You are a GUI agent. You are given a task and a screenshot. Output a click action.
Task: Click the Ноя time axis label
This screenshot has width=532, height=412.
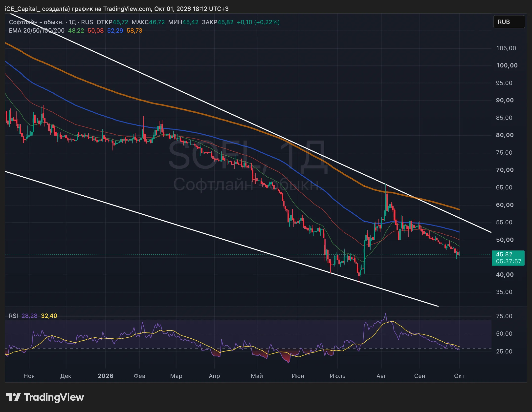coord(29,376)
